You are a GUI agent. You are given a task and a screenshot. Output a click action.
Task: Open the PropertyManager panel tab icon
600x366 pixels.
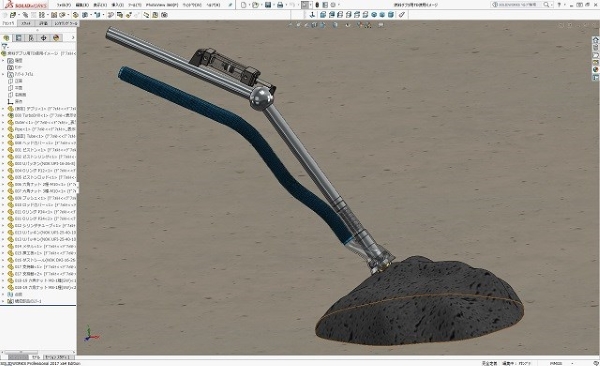point(18,38)
